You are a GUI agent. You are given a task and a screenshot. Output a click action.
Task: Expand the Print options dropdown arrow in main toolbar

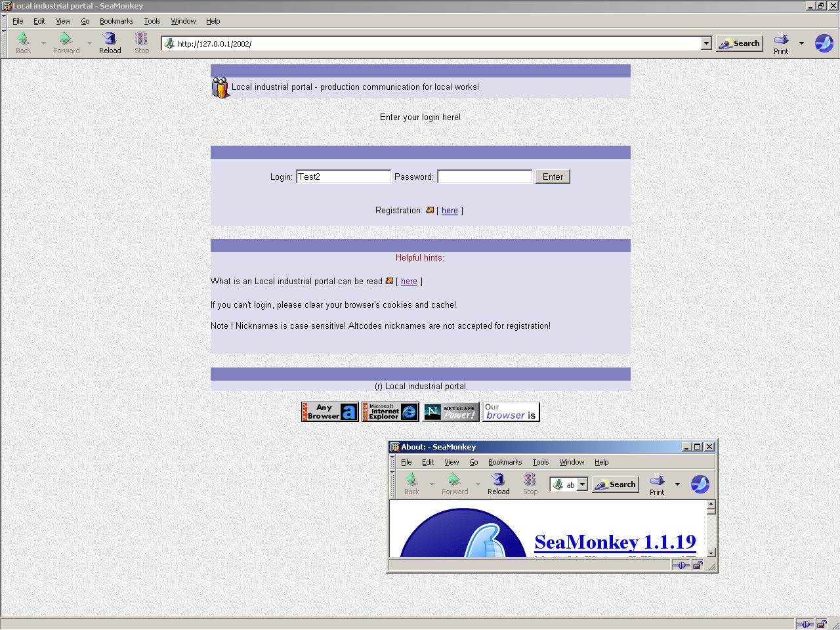tap(801, 43)
